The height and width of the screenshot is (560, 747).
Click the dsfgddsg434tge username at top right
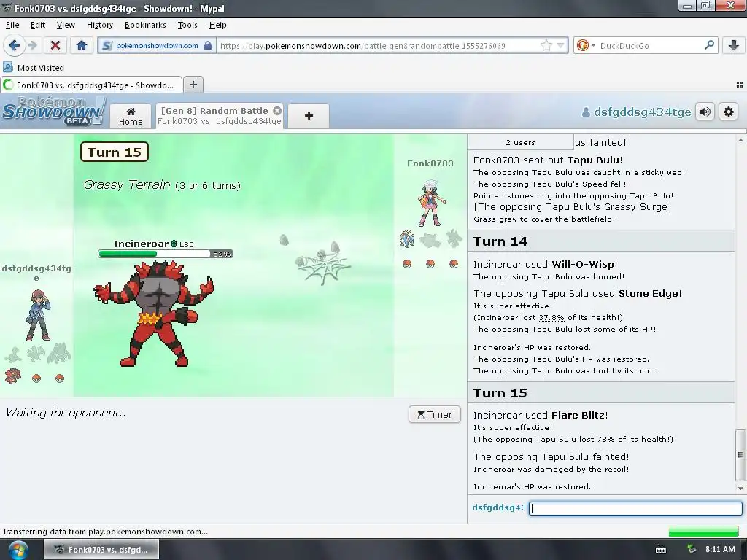(636, 112)
